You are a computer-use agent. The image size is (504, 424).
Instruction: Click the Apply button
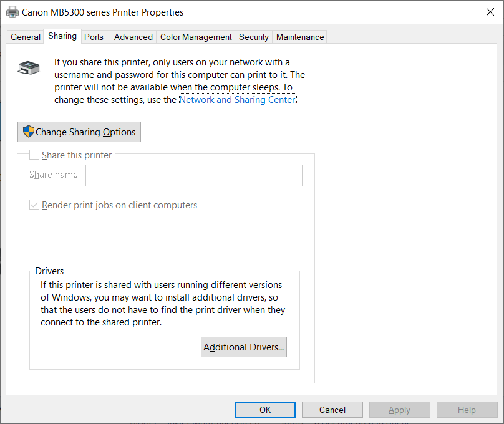click(x=400, y=410)
